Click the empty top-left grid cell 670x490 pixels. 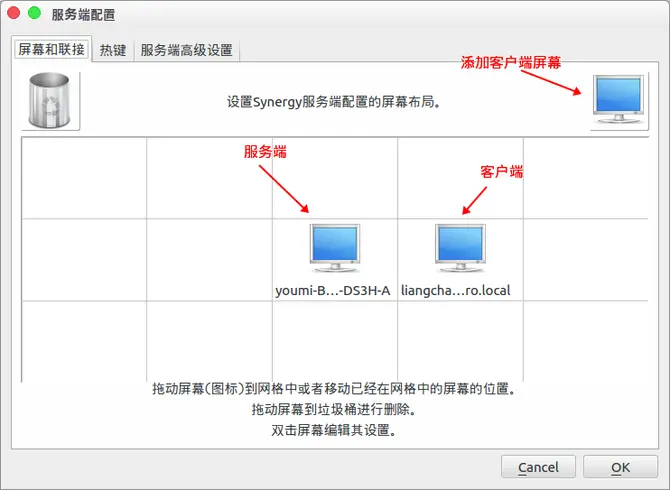84,178
